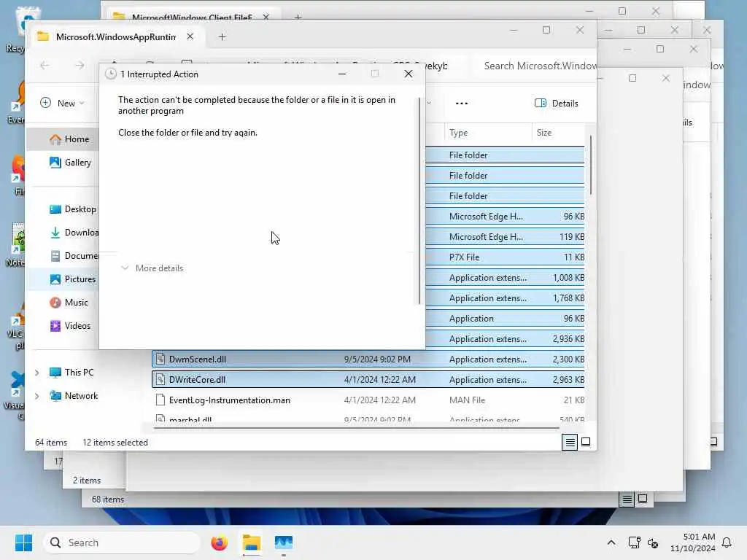This screenshot has width=747, height=560.
Task: Open the network tray icon
Action: tap(634, 542)
